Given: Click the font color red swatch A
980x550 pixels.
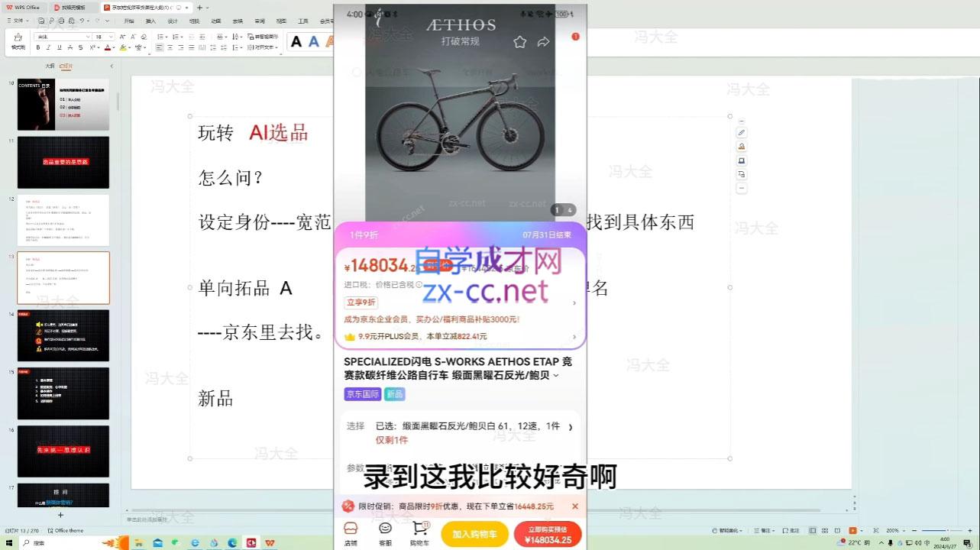Looking at the screenshot, I should [x=108, y=47].
